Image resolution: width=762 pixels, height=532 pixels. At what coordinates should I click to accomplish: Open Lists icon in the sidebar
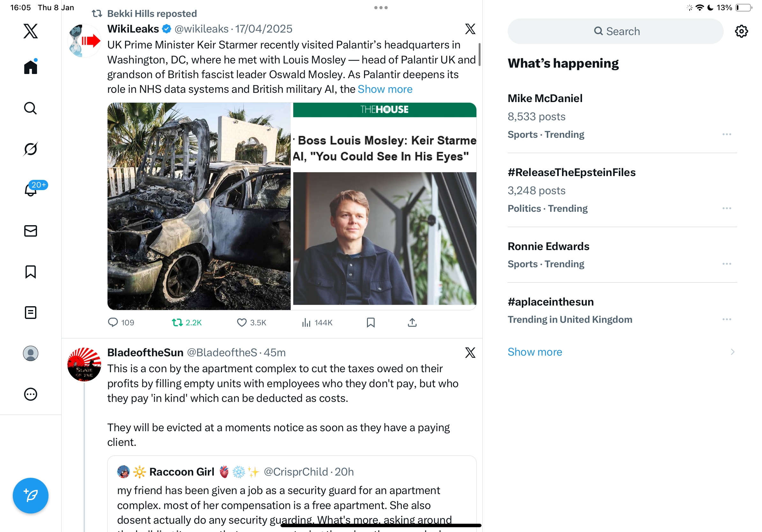[31, 313]
